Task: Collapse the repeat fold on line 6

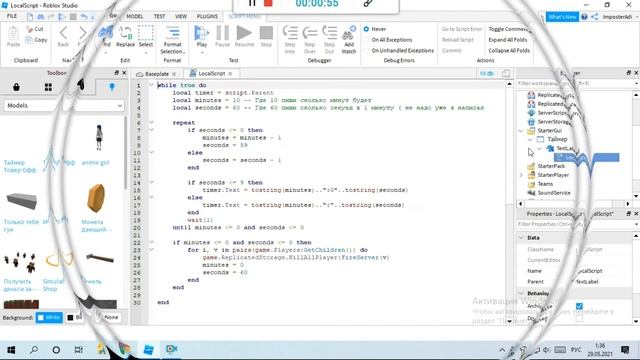Action: [151, 122]
